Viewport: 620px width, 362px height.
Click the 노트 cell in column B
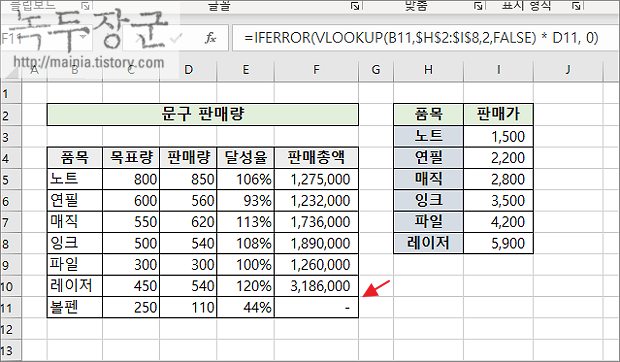coord(75,179)
